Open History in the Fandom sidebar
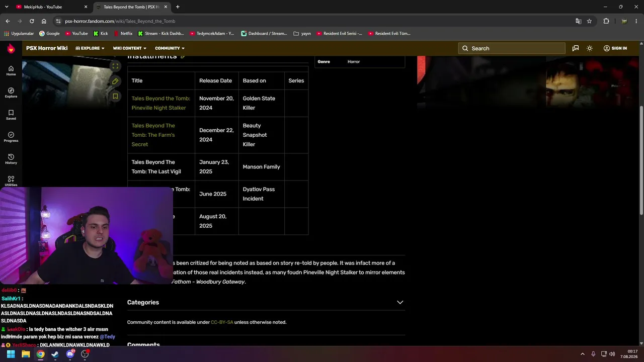Viewport: 644px width, 362px height. click(11, 159)
